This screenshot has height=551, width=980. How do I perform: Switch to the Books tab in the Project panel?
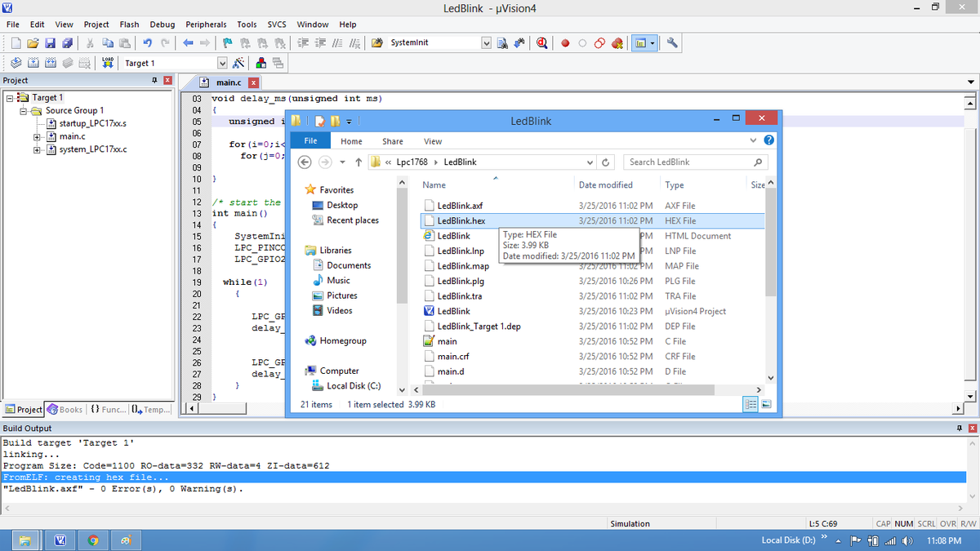[x=65, y=410]
